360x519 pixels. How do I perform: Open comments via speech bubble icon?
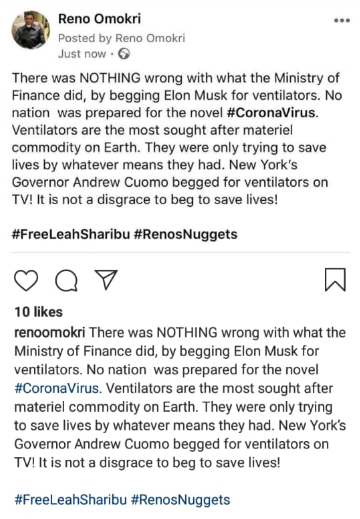(x=66, y=280)
